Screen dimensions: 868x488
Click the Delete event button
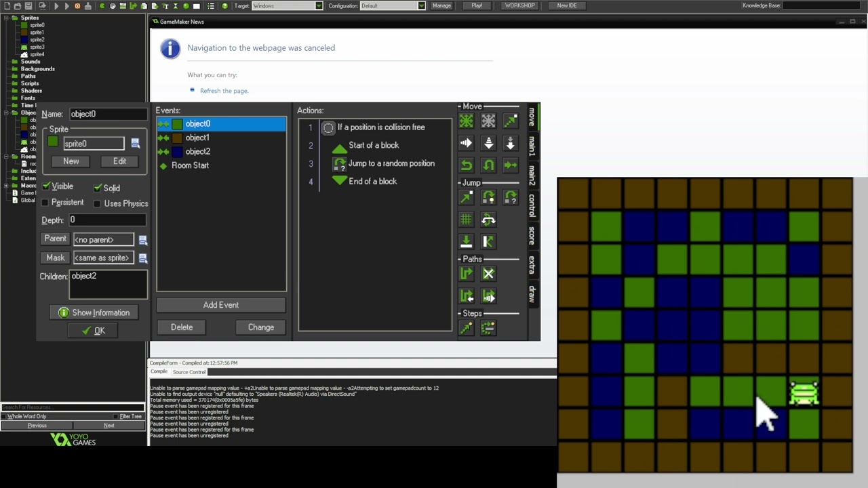(x=182, y=327)
